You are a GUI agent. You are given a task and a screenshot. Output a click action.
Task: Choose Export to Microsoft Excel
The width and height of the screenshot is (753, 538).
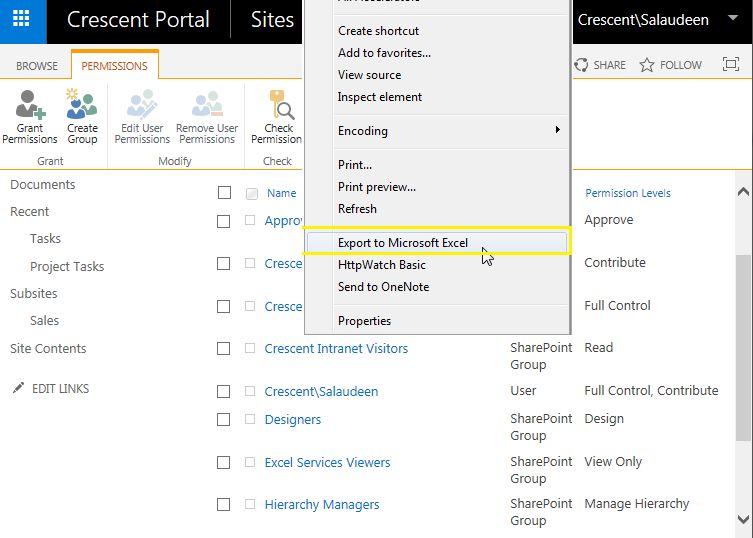pyautogui.click(x=402, y=243)
